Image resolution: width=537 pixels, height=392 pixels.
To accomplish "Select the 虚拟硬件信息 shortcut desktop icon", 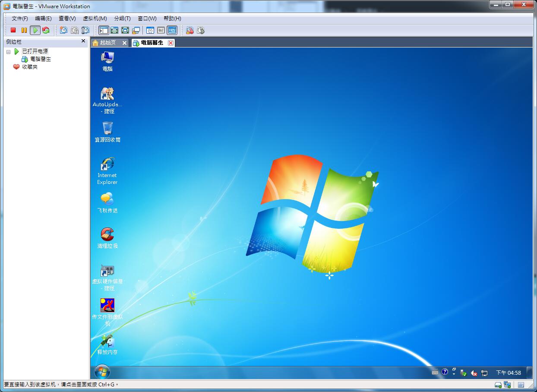I will [107, 278].
